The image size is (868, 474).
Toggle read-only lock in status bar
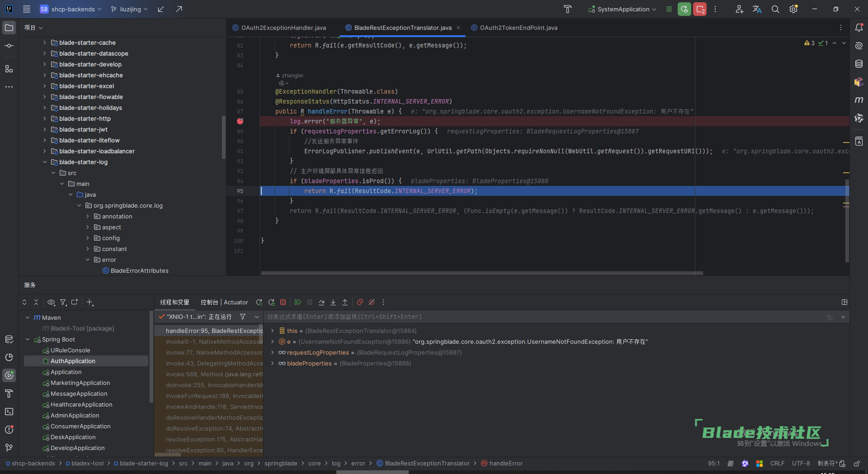click(857, 464)
